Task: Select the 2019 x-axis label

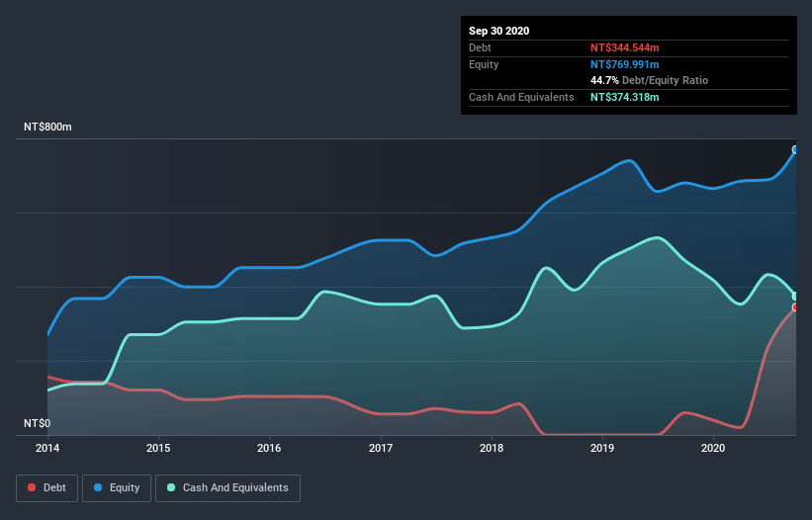Action: click(x=602, y=448)
